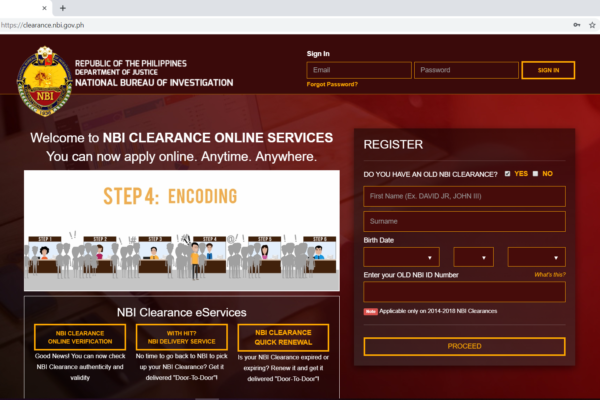Open the Forgot Password? link
This screenshot has height=400, width=600.
(x=332, y=84)
